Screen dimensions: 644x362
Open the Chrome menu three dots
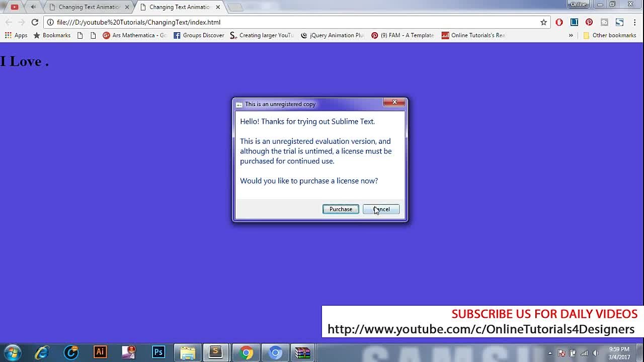click(634, 22)
